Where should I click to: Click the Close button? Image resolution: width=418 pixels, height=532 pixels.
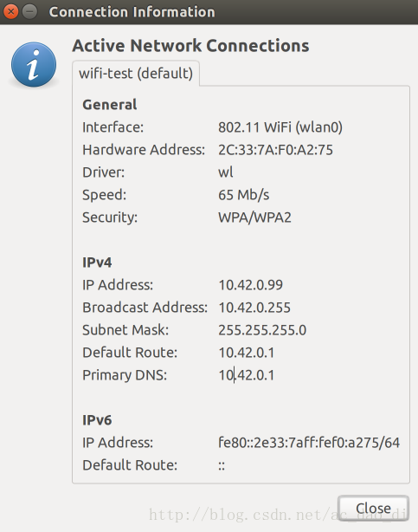coord(373,508)
